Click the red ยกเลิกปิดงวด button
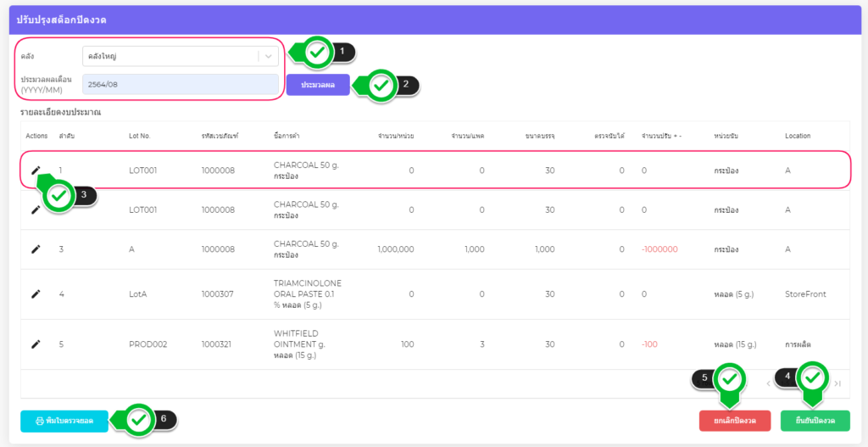 coord(734,421)
